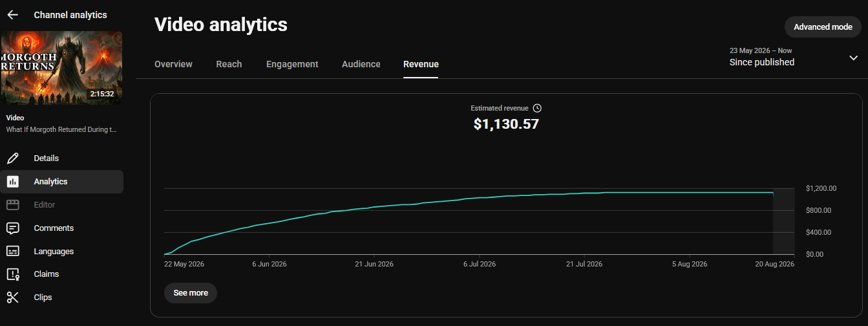Expand the date range chevron dropdown
The image size is (868, 326).
point(853,58)
